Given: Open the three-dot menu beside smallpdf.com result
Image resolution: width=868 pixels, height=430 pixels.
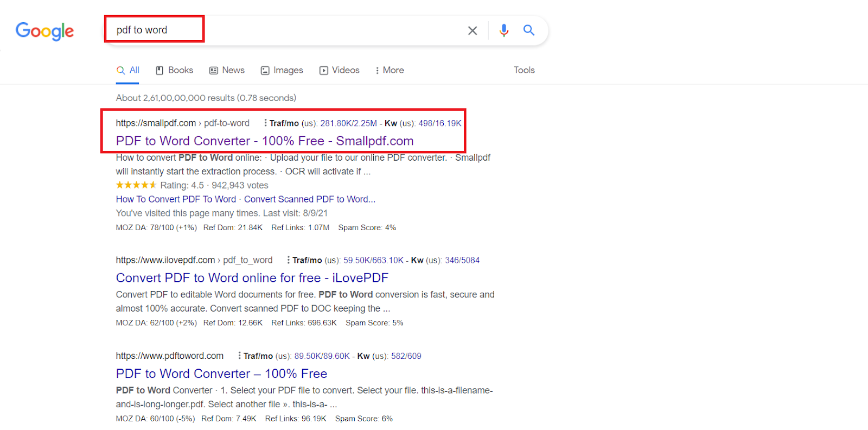Looking at the screenshot, I should point(265,123).
